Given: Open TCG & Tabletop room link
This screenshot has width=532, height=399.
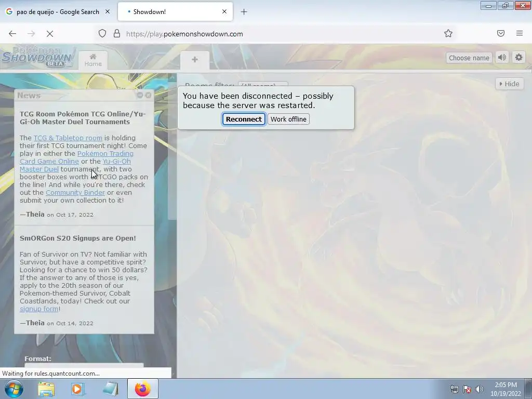Looking at the screenshot, I should [68, 138].
